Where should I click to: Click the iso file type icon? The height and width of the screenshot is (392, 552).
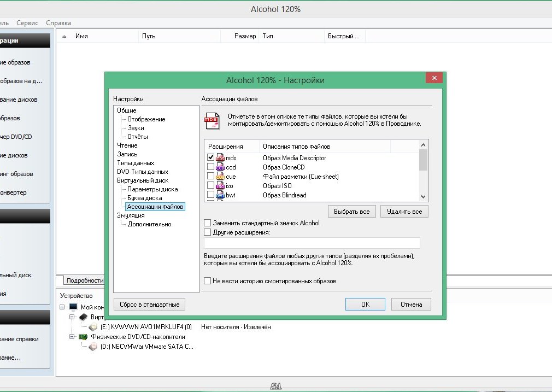pyautogui.click(x=220, y=185)
